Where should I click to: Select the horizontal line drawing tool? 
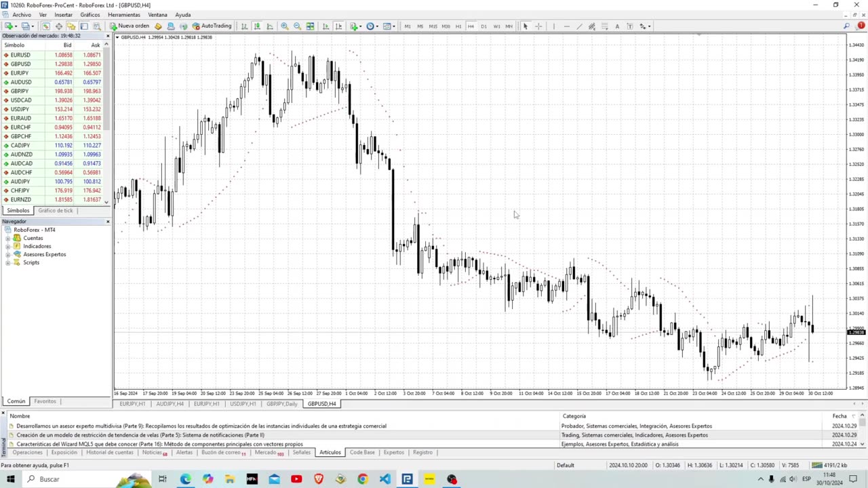pyautogui.click(x=566, y=26)
